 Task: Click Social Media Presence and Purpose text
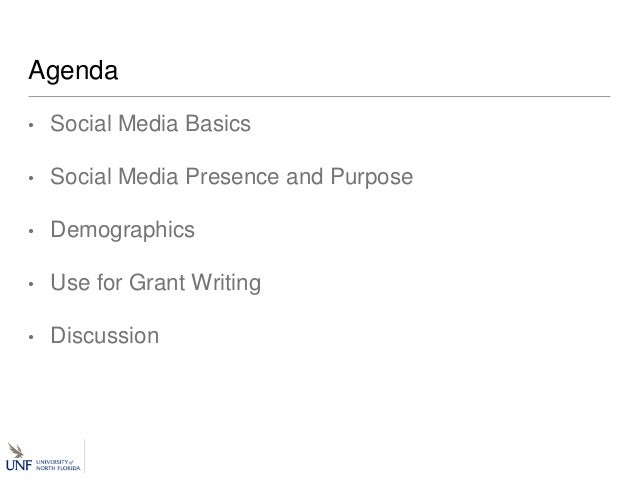coord(231,179)
